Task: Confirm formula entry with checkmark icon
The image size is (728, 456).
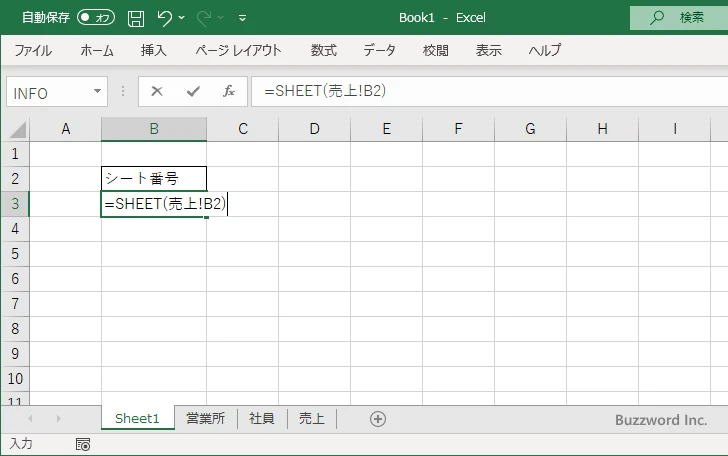Action: 193,91
